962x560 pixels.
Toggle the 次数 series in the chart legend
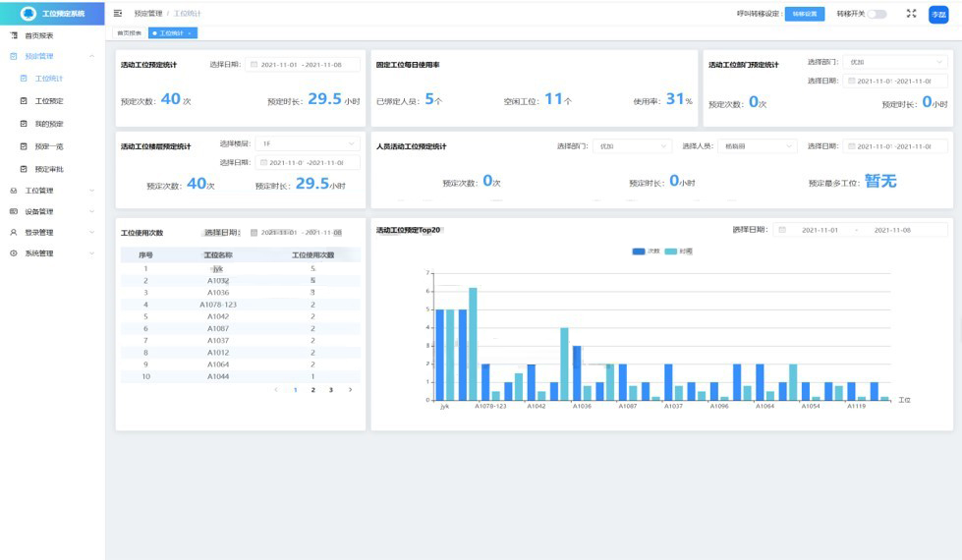(647, 252)
